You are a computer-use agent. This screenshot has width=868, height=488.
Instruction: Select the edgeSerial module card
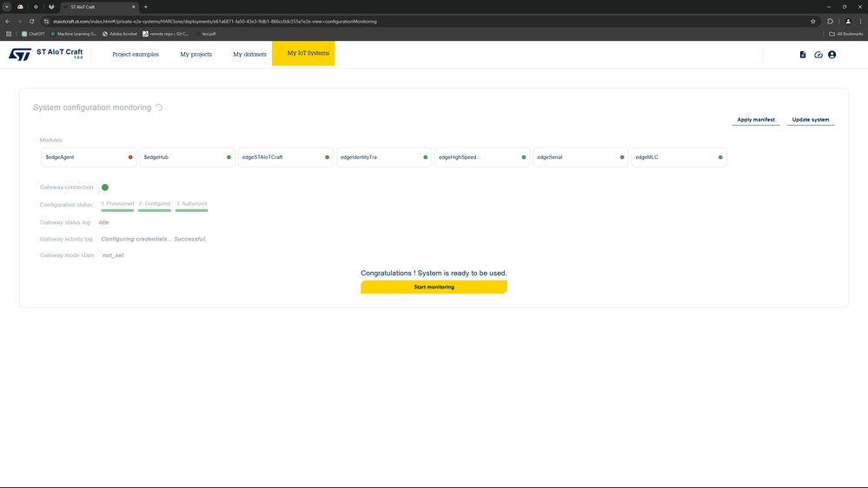[580, 157]
